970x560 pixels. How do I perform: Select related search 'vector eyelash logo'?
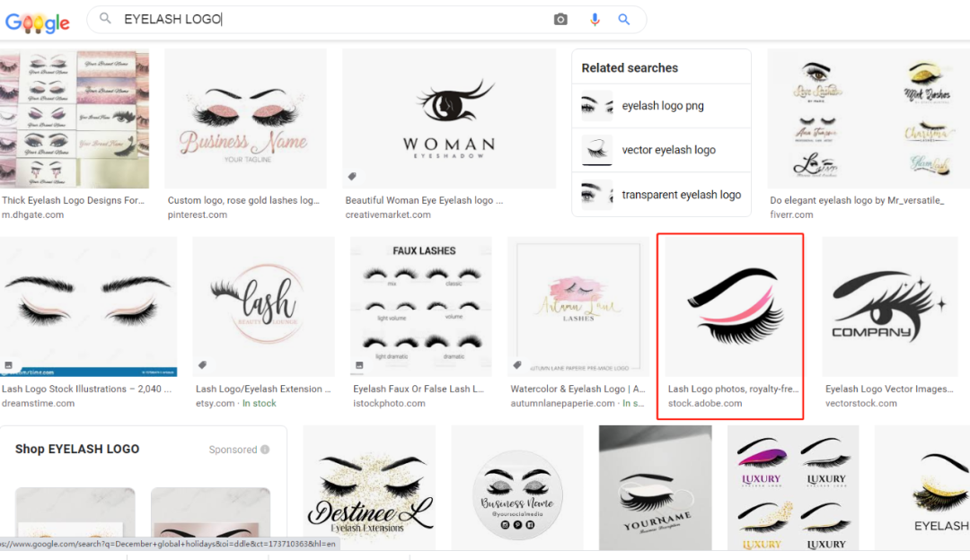pyautogui.click(x=661, y=150)
